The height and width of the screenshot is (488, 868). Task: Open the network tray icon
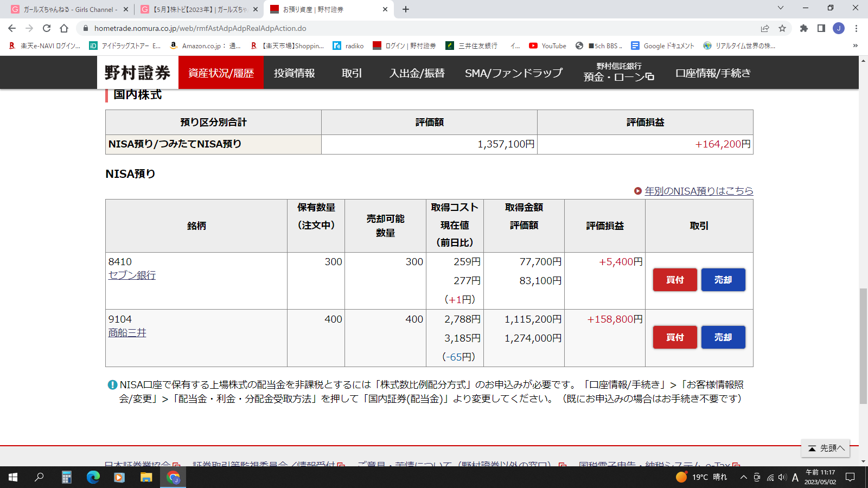[x=770, y=478]
